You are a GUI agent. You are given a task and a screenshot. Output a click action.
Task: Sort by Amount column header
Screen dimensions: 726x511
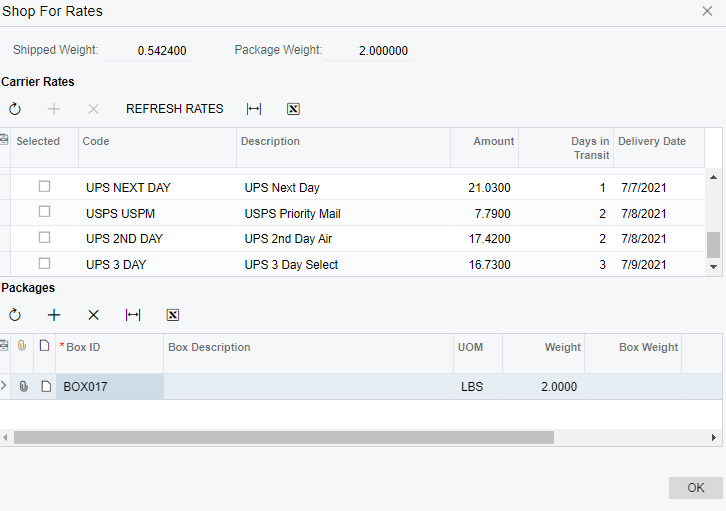click(484, 148)
